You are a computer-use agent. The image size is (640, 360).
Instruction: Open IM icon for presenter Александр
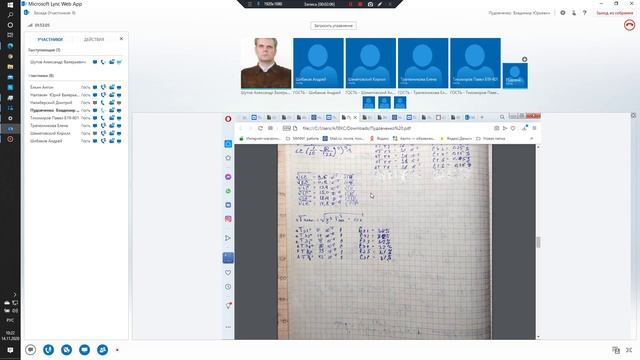tap(95, 62)
